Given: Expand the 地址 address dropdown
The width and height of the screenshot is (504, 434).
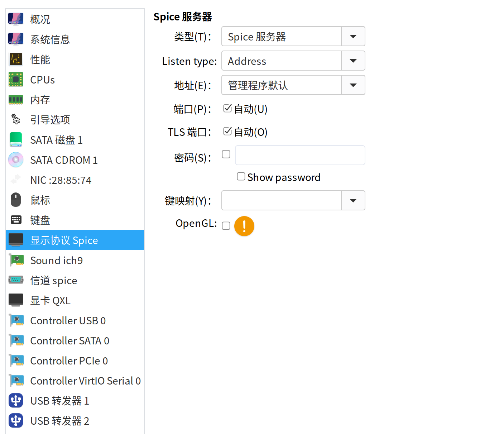Looking at the screenshot, I should [x=353, y=85].
